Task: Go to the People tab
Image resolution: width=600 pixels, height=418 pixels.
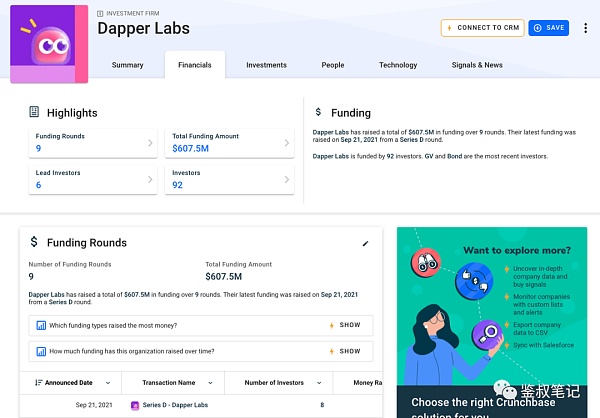Action: (x=333, y=65)
